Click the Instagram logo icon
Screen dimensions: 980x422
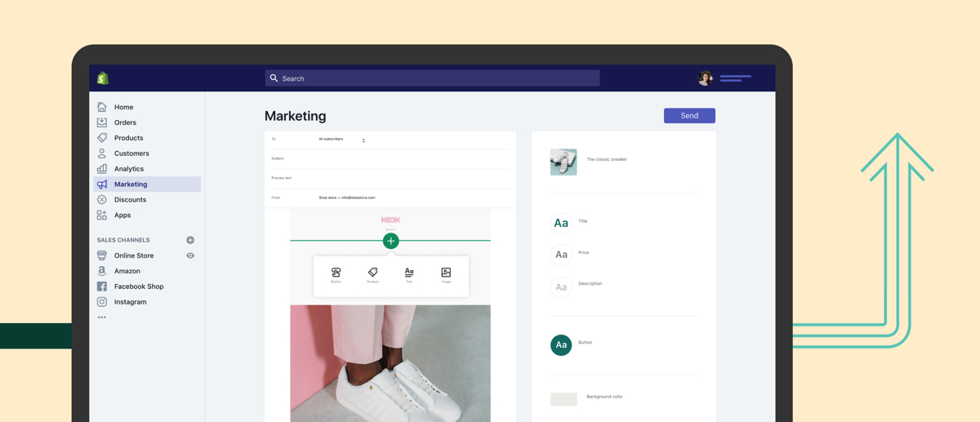(x=102, y=302)
